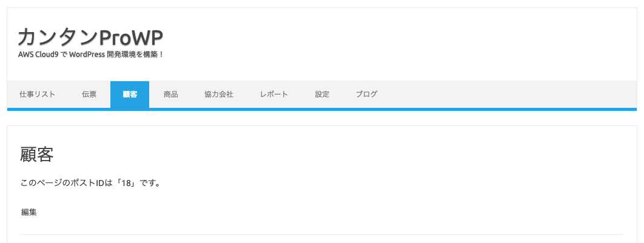Open the 仕事リスト menu item
The image size is (644, 243).
[37, 95]
